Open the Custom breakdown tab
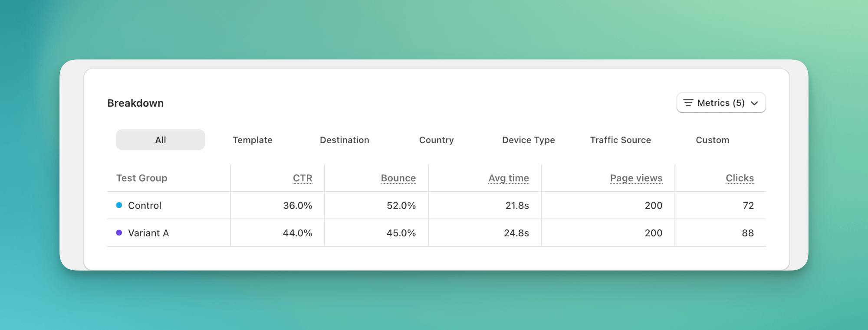This screenshot has height=330, width=868. [x=713, y=140]
